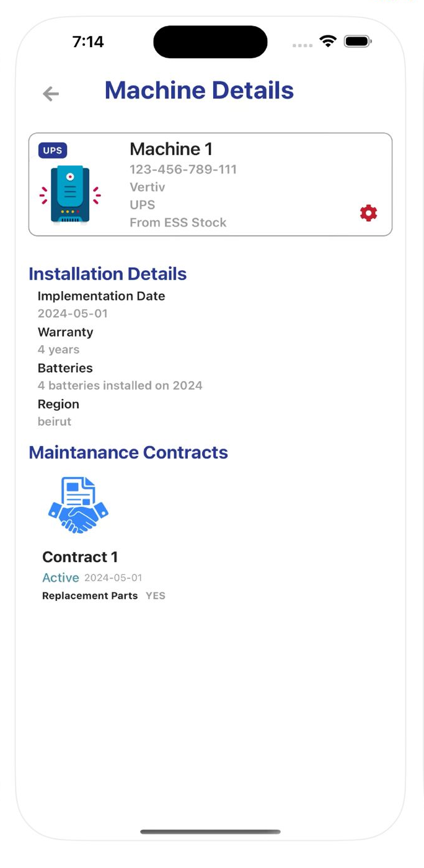Click the UPS badge label
424x868 pixels.
(53, 150)
